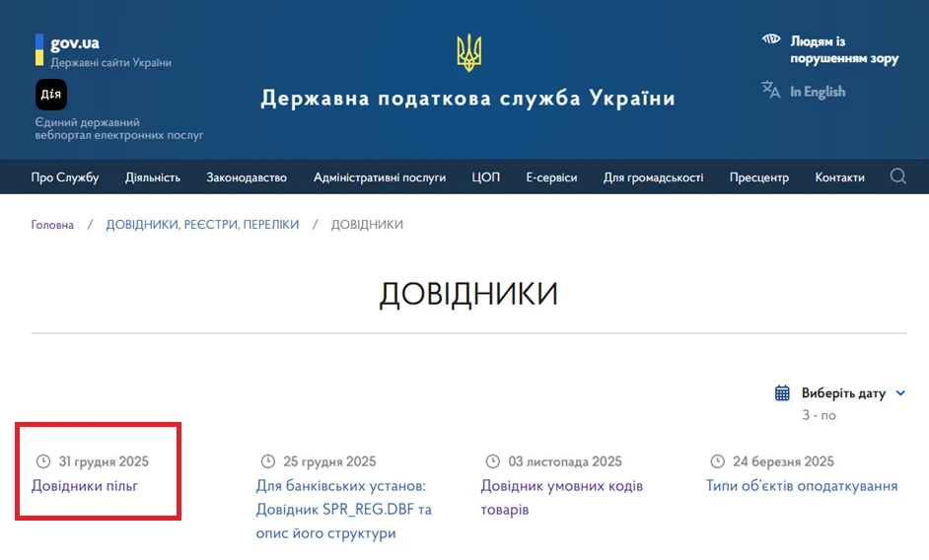The width and height of the screenshot is (929, 560).
Task: Enable Людям із порушенням зору mode
Action: point(844,49)
